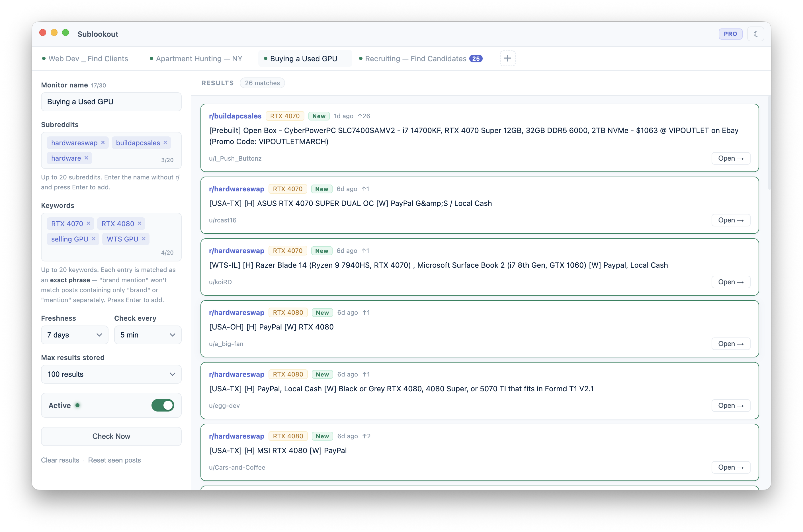Click Reset seen posts link
The height and width of the screenshot is (532, 803).
(x=114, y=460)
